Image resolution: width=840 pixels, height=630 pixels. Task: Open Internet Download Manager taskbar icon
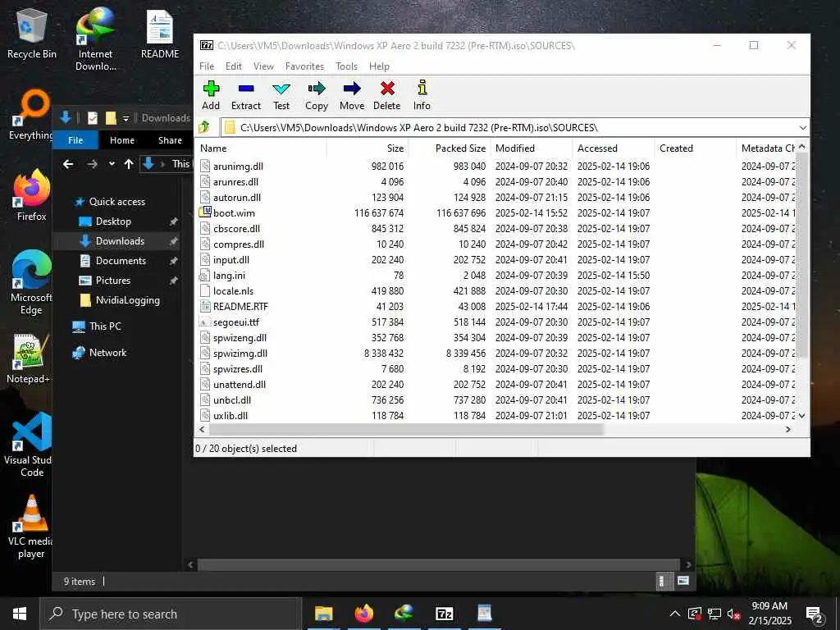(x=404, y=614)
